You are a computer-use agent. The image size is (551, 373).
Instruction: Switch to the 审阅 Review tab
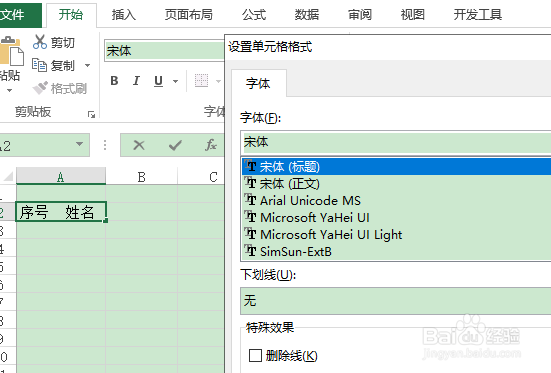coord(360,15)
